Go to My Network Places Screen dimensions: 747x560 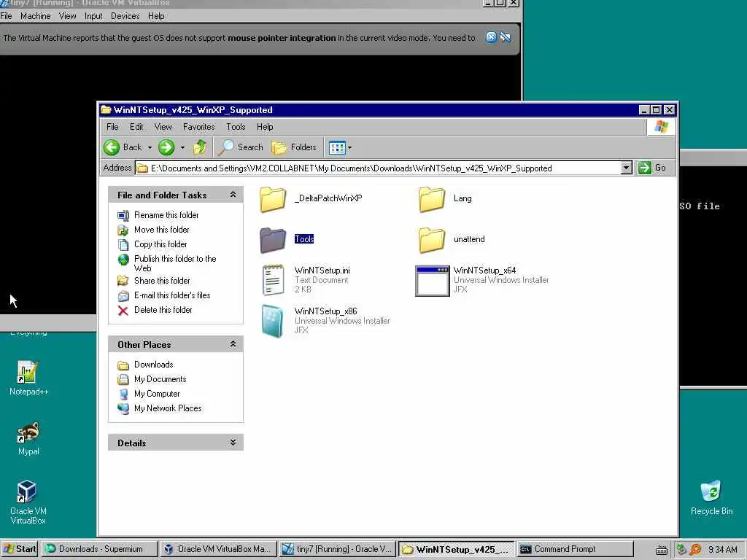pyautogui.click(x=168, y=408)
